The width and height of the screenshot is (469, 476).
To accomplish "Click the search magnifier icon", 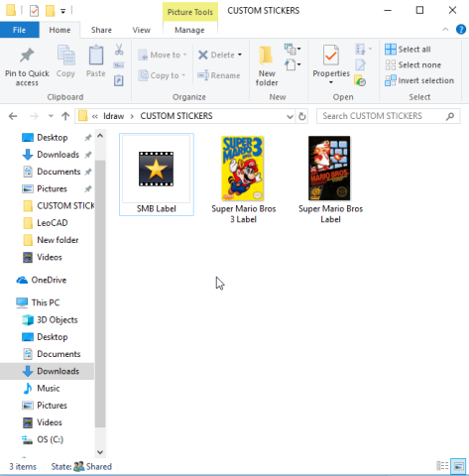I will coord(450,116).
